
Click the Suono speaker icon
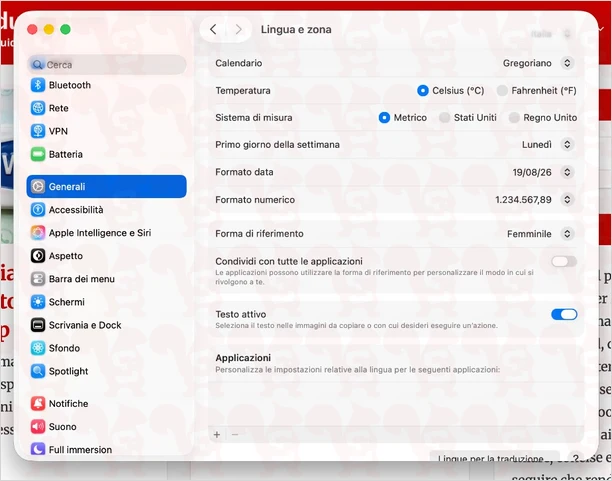pyautogui.click(x=38, y=426)
